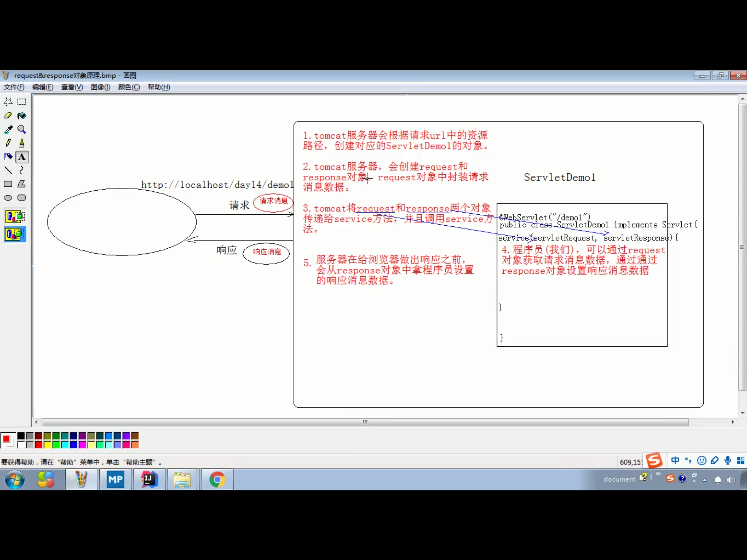Click the horizontal scrollbar right arrow
The image size is (747, 560).
[x=733, y=422]
